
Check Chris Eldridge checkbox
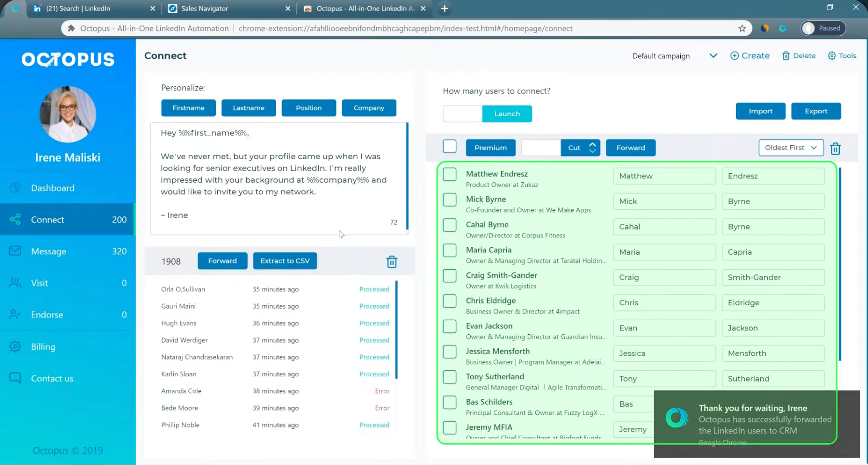tap(449, 301)
